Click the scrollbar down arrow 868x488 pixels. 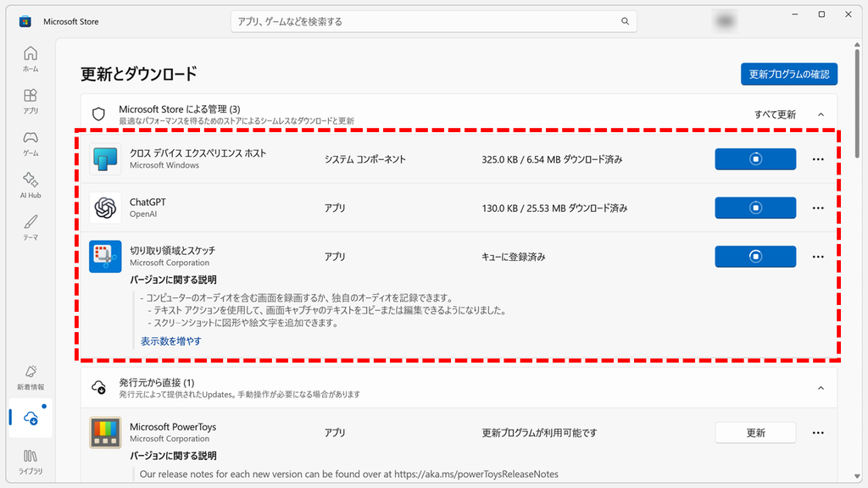tap(858, 476)
